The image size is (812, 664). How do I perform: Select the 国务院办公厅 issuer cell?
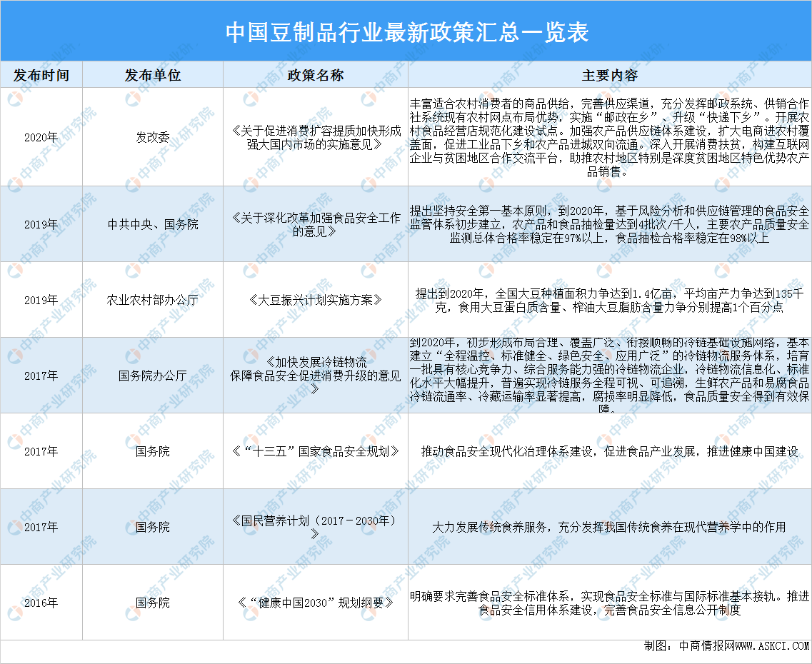(153, 376)
